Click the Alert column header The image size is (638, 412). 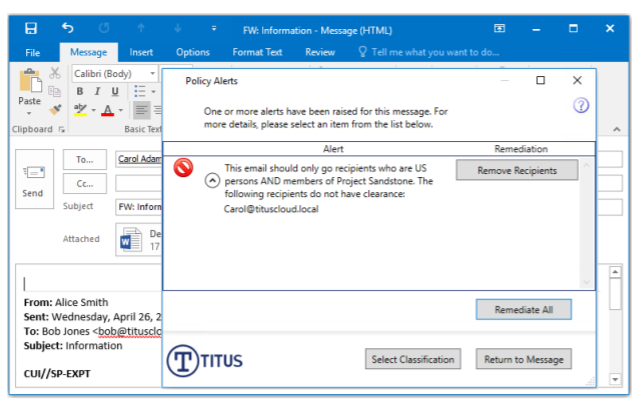[333, 149]
